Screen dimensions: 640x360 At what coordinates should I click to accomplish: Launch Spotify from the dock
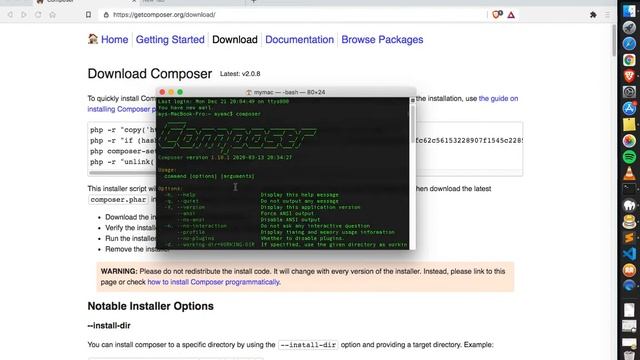(629, 157)
